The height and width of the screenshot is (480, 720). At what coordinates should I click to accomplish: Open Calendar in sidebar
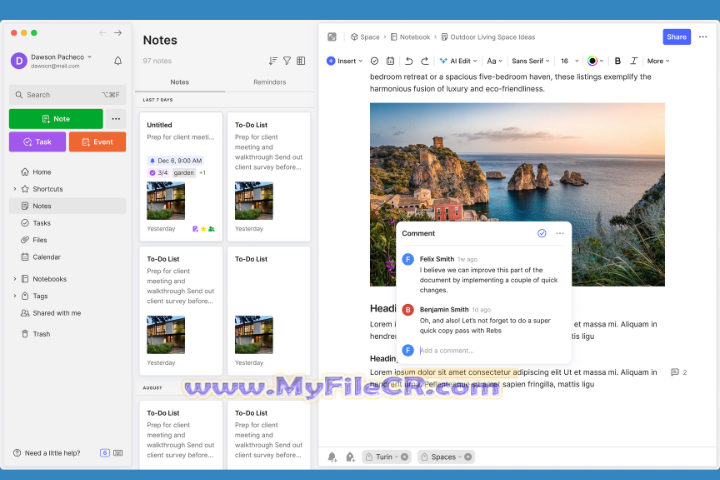(x=67, y=257)
